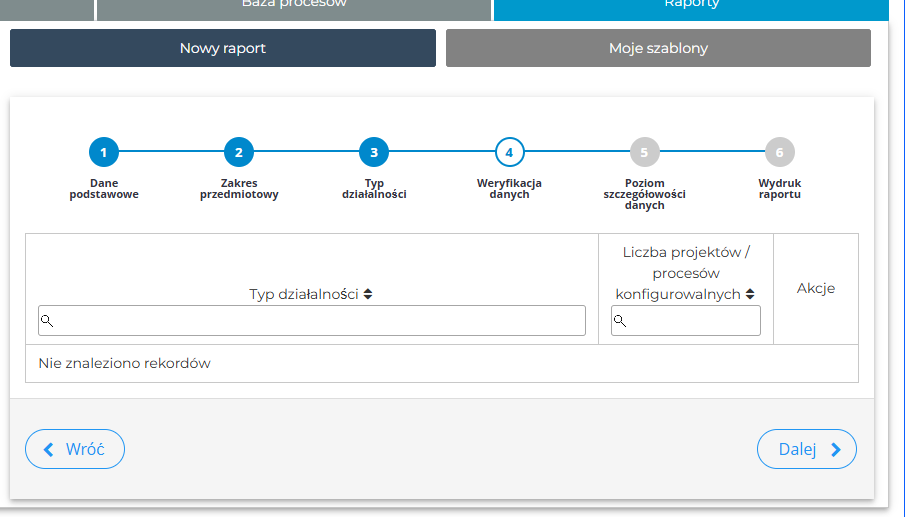Click step 6 Wydruk raportu circle
The width and height of the screenshot is (907, 517).
779,153
